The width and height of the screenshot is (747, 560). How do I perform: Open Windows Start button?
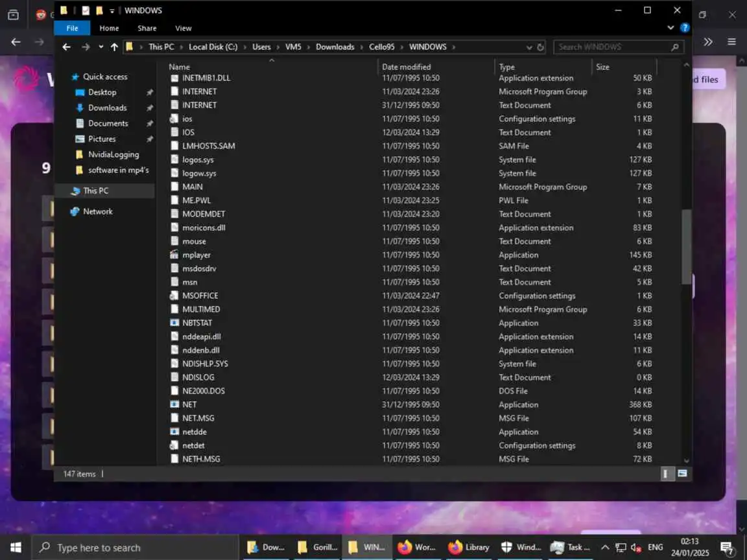tap(16, 548)
